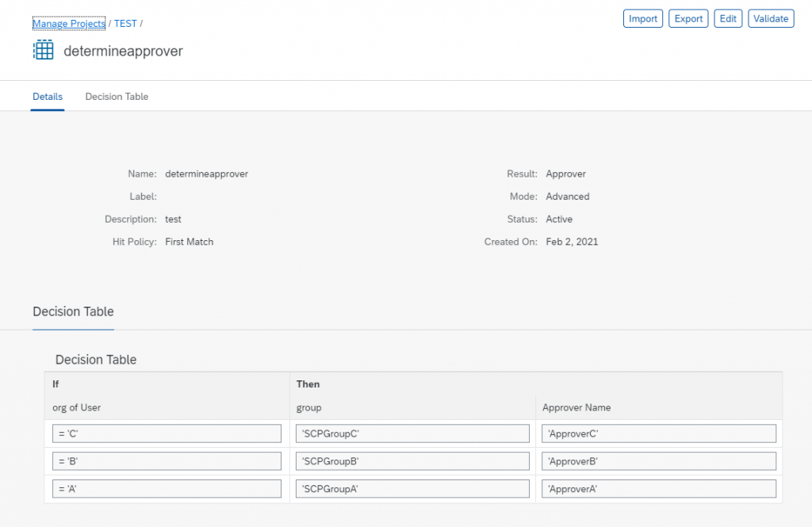Click the decision table grid icon
This screenshot has width=812, height=527.
tap(44, 50)
